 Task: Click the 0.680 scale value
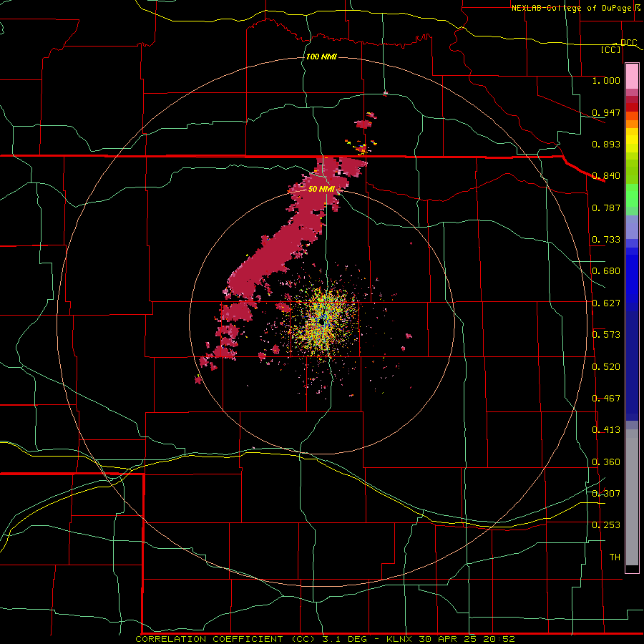pyautogui.click(x=606, y=271)
